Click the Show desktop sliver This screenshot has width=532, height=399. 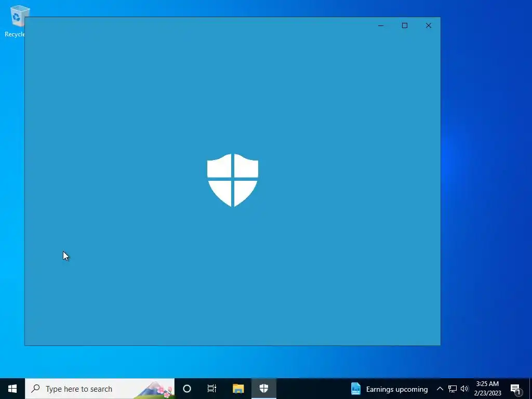click(530, 389)
